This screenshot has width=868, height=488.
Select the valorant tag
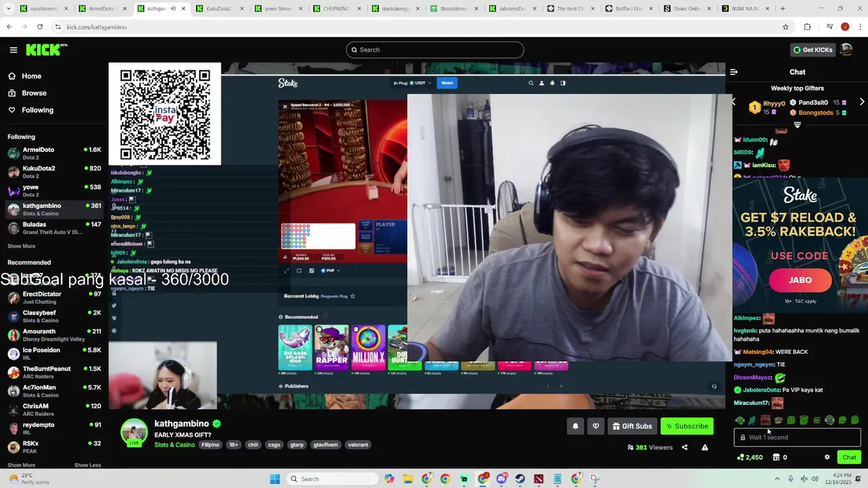[358, 445]
